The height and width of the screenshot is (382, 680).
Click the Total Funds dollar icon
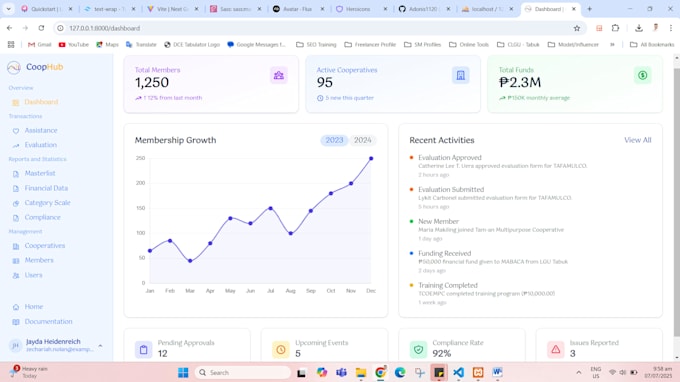tap(643, 75)
